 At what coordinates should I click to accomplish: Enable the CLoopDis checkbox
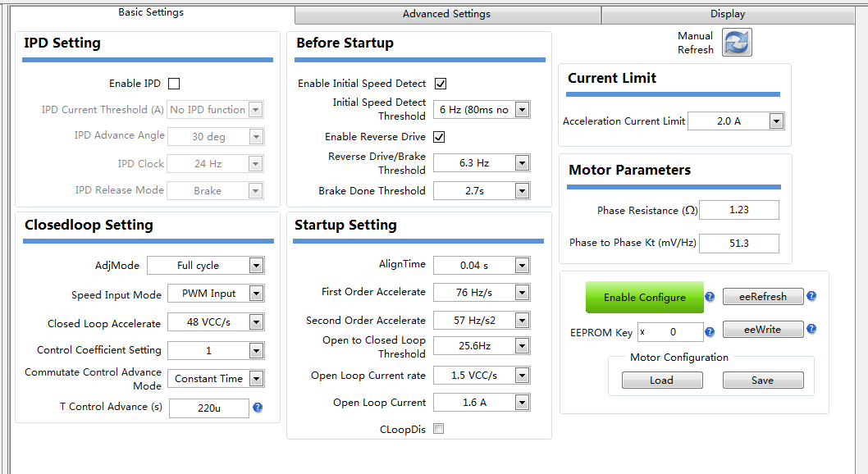439,429
